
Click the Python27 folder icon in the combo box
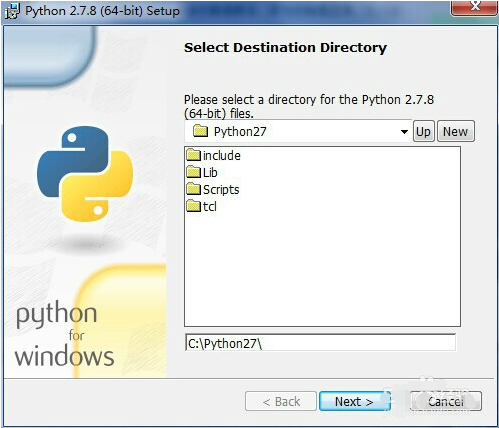pyautogui.click(x=201, y=131)
